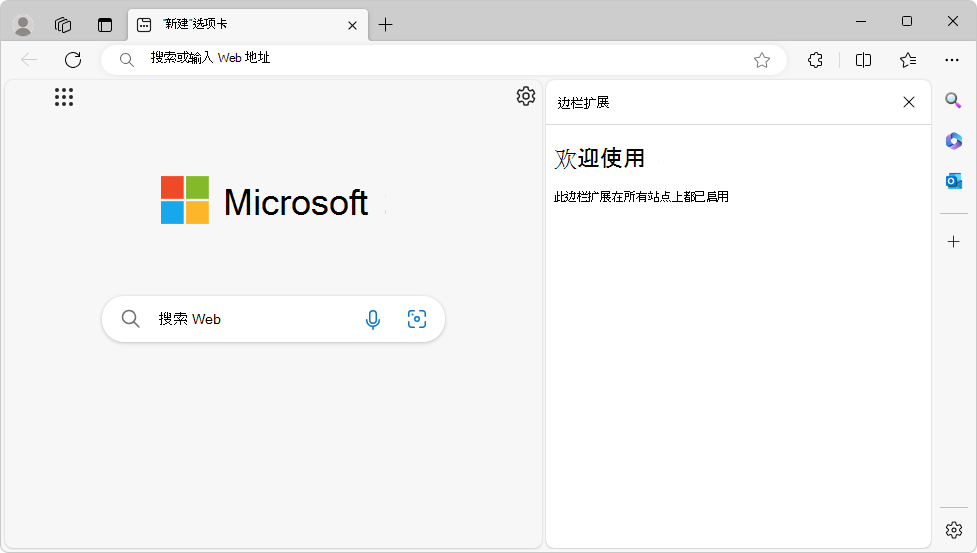Focus the address bar 搜索或输入 Web 地址
Image resolution: width=977 pixels, height=553 pixels.
(x=444, y=60)
